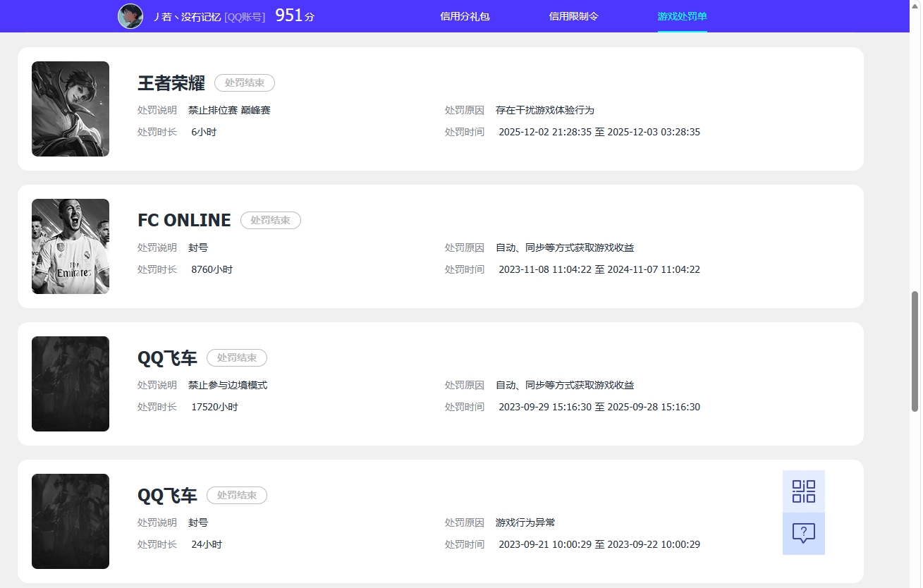Viewport: 923px width, 588px height.
Task: Click the reason 游戏行为异常
Action: tap(525, 523)
